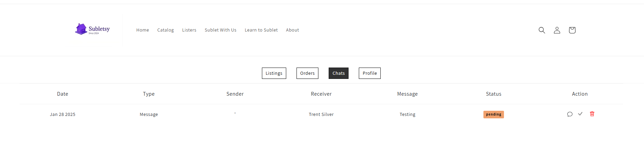Open the shopping cart icon
This screenshot has height=166, width=644.
pyautogui.click(x=572, y=30)
